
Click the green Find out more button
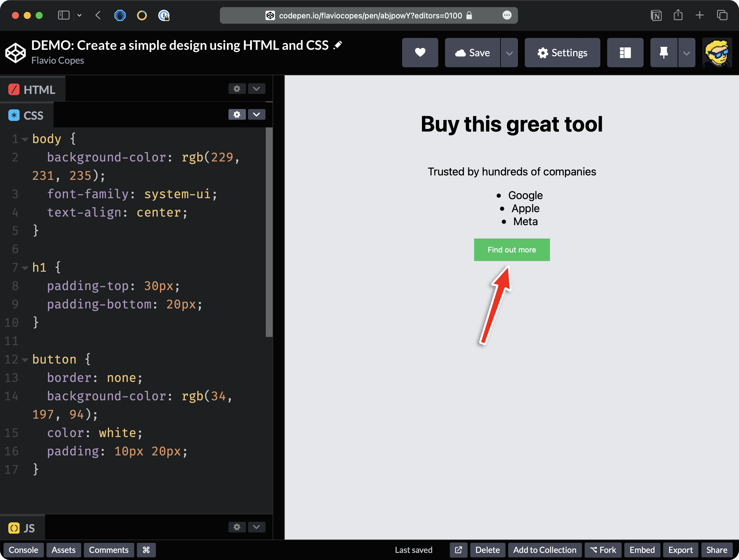pos(511,249)
